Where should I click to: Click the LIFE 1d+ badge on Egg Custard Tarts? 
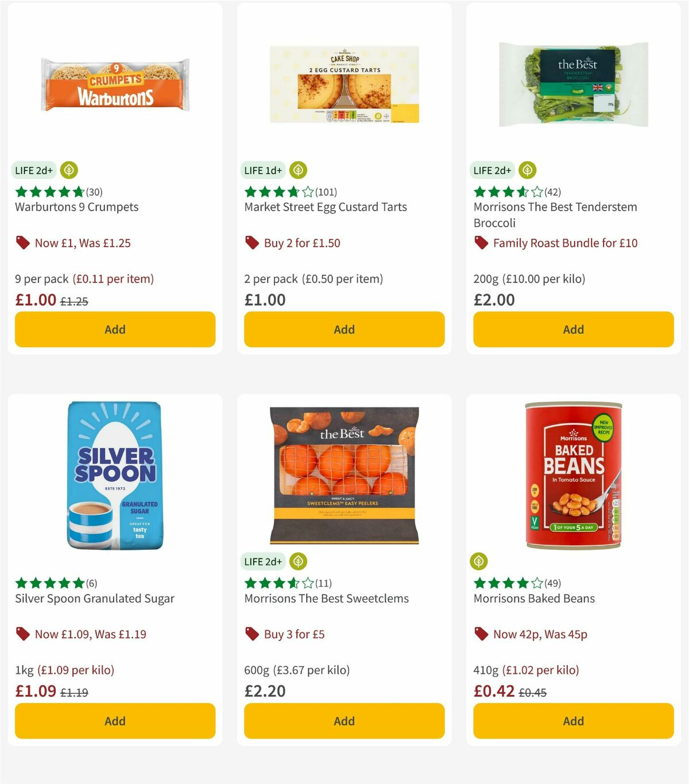262,170
